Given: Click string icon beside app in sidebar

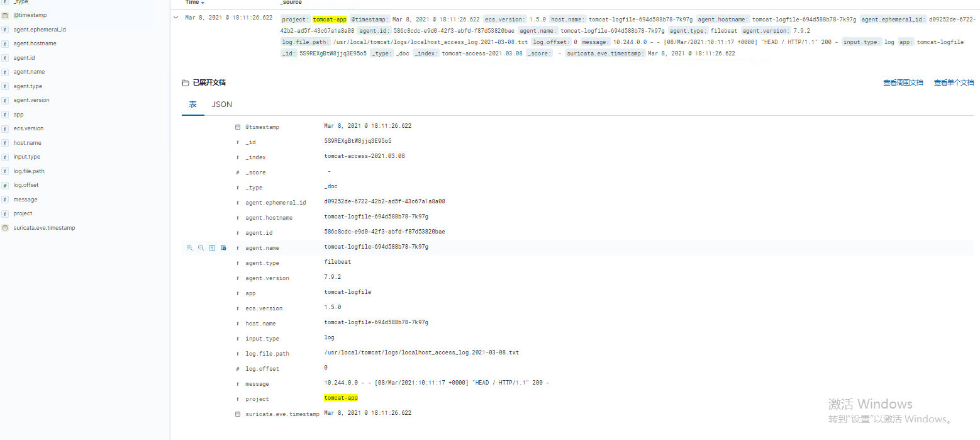Looking at the screenshot, I should click(x=5, y=115).
